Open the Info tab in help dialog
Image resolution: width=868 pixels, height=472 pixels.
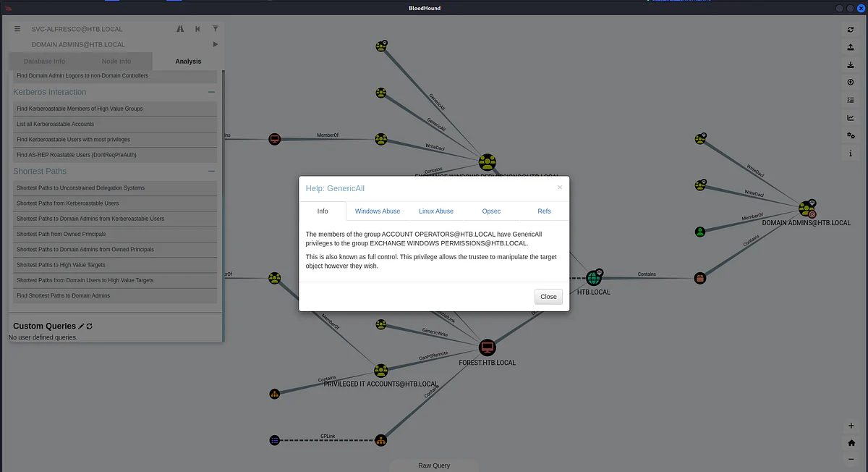(323, 211)
